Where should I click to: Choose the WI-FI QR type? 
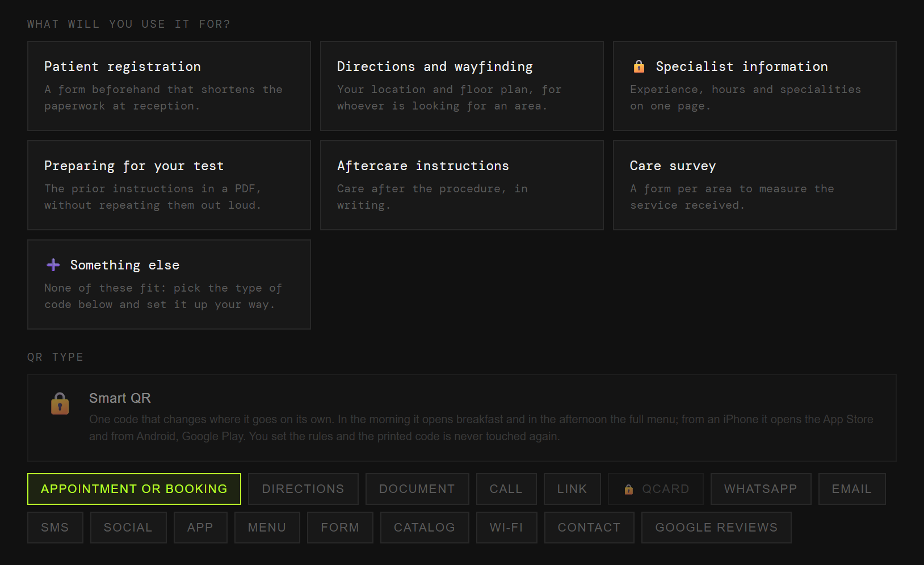pyautogui.click(x=506, y=528)
